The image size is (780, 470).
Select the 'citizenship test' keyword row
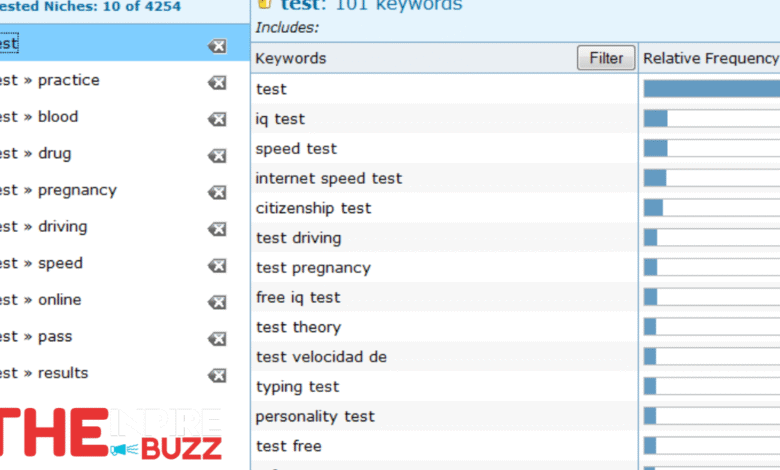point(313,208)
